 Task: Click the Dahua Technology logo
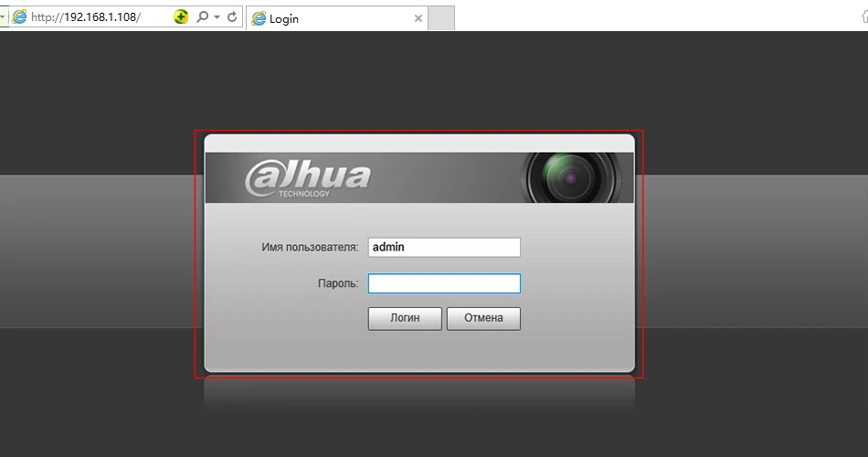pyautogui.click(x=308, y=178)
